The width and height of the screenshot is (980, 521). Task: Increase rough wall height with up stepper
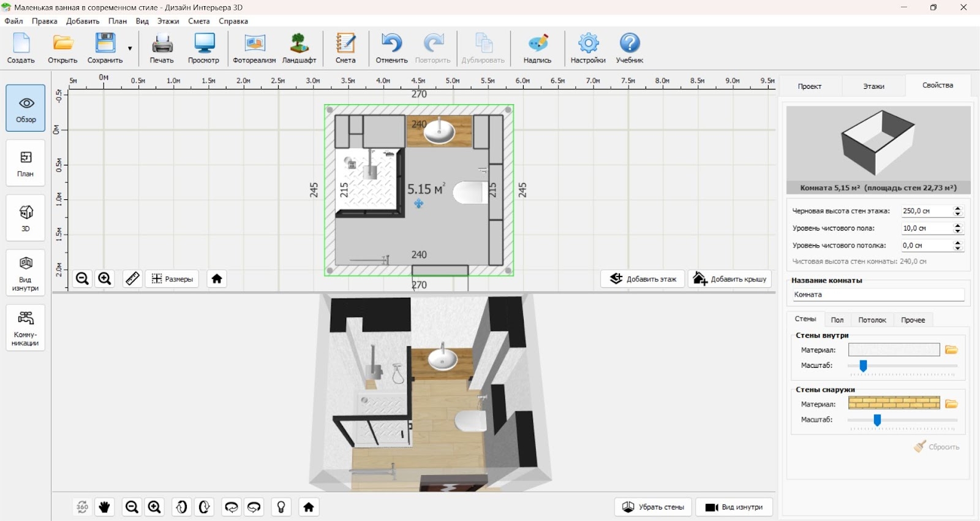958,208
